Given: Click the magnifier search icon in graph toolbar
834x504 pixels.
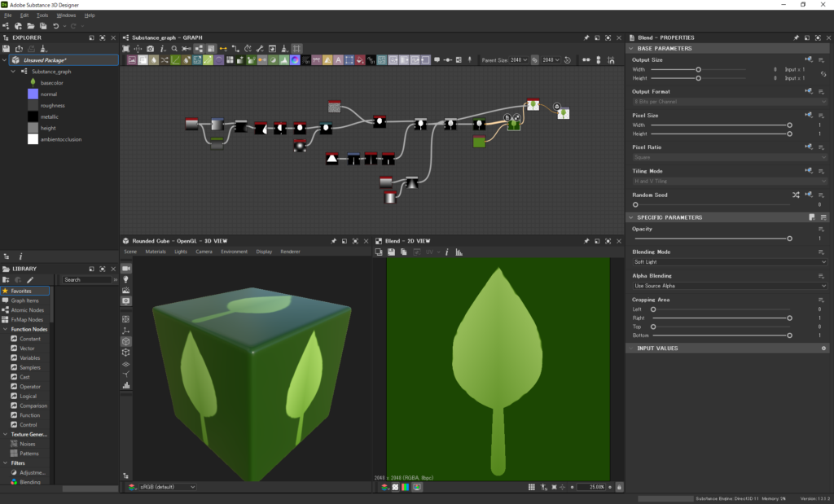Looking at the screenshot, I should pyautogui.click(x=174, y=49).
